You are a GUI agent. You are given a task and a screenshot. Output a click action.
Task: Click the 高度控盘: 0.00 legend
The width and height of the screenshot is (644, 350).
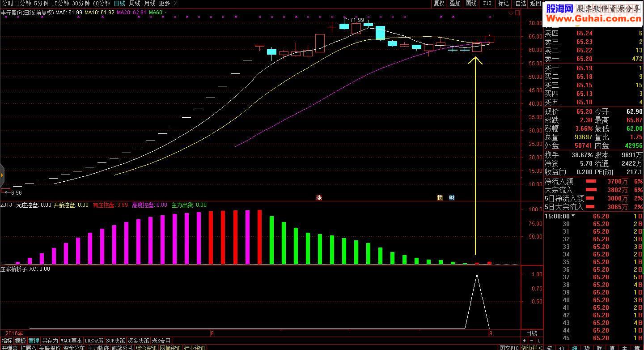pos(149,205)
